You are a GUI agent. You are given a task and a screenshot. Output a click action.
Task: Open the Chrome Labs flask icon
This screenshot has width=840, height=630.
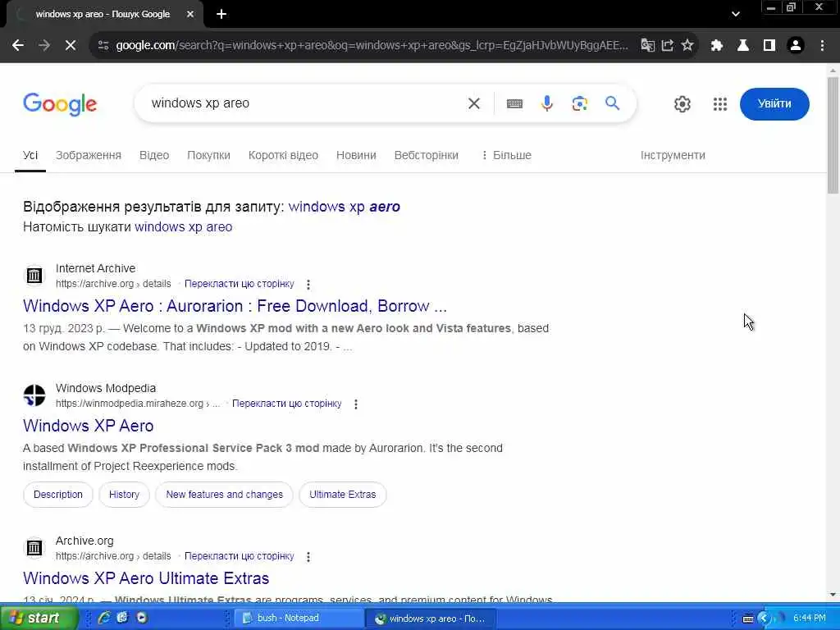click(x=743, y=46)
